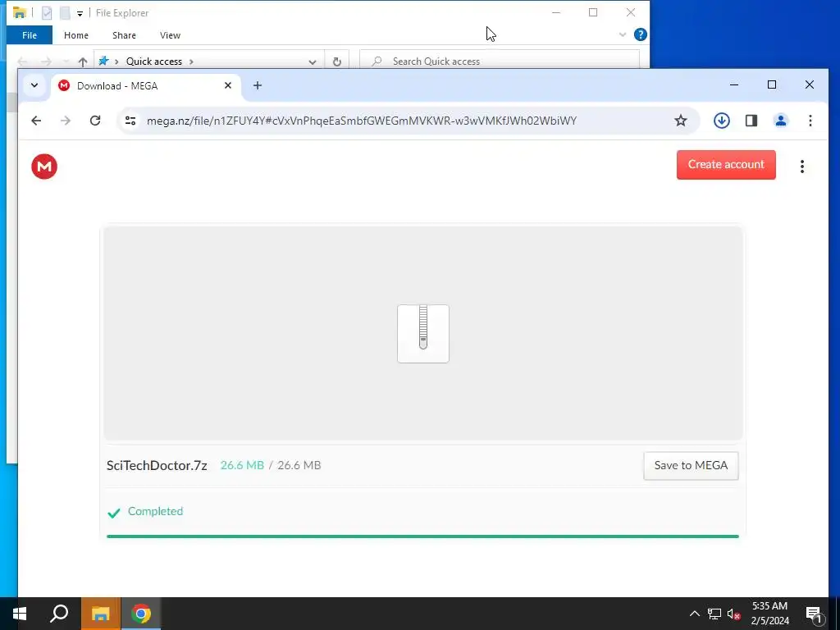Click Search Quick access field
This screenshot has height=630, width=840.
[x=500, y=61]
